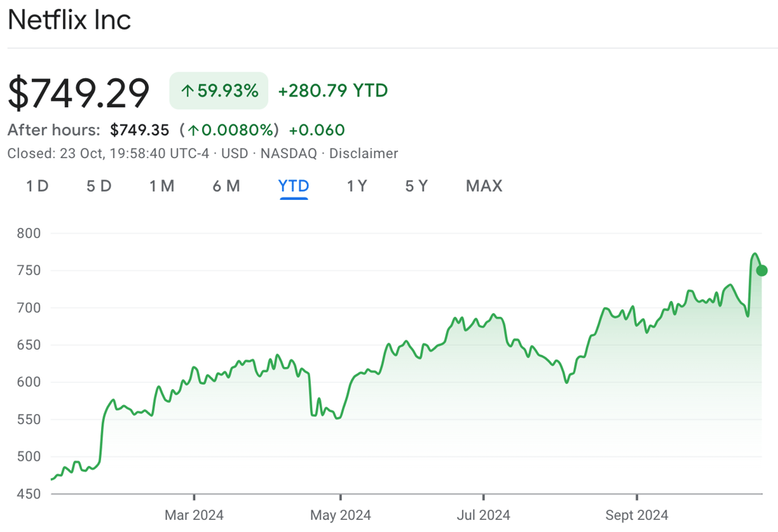
Task: Click the 650 y-axis label
Action: tap(29, 345)
